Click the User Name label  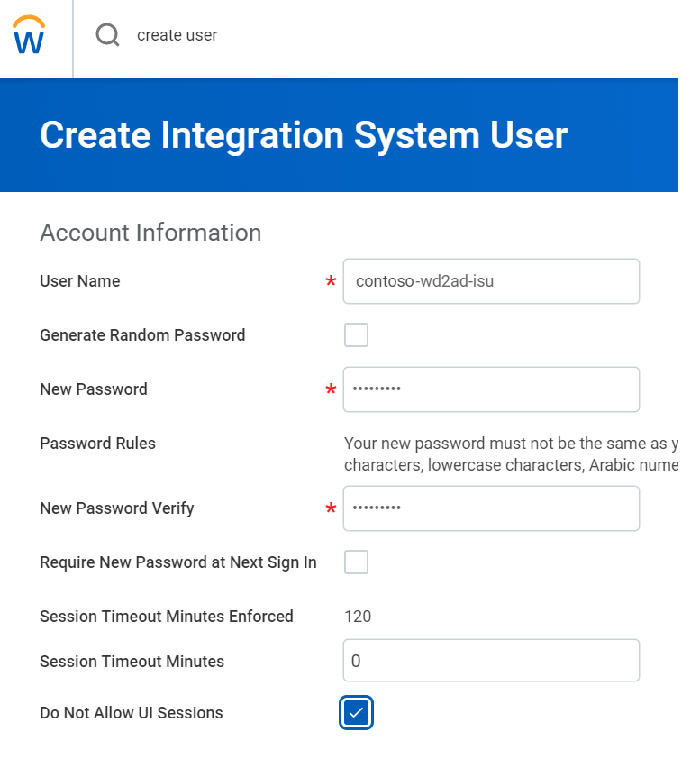(79, 281)
